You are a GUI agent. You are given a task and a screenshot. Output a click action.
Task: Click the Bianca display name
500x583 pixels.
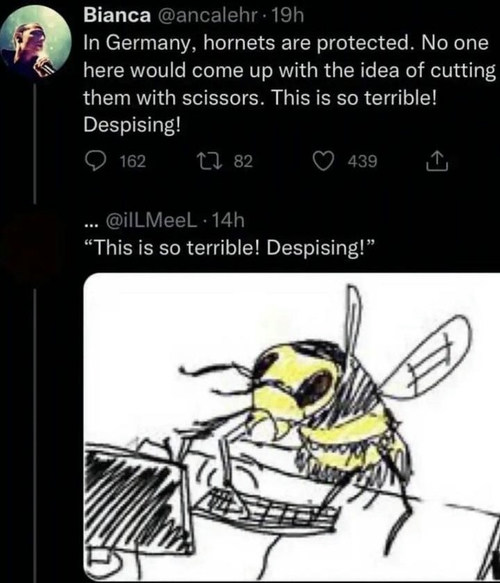pyautogui.click(x=117, y=15)
